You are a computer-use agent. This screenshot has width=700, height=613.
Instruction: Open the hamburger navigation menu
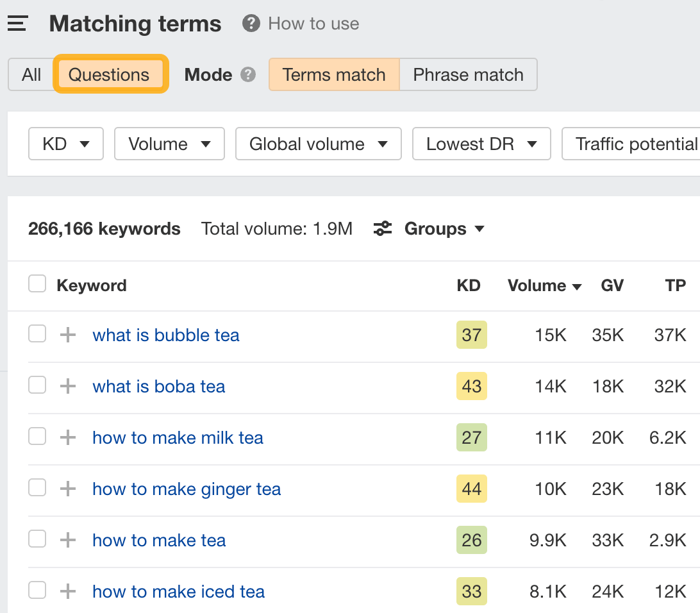pos(17,23)
